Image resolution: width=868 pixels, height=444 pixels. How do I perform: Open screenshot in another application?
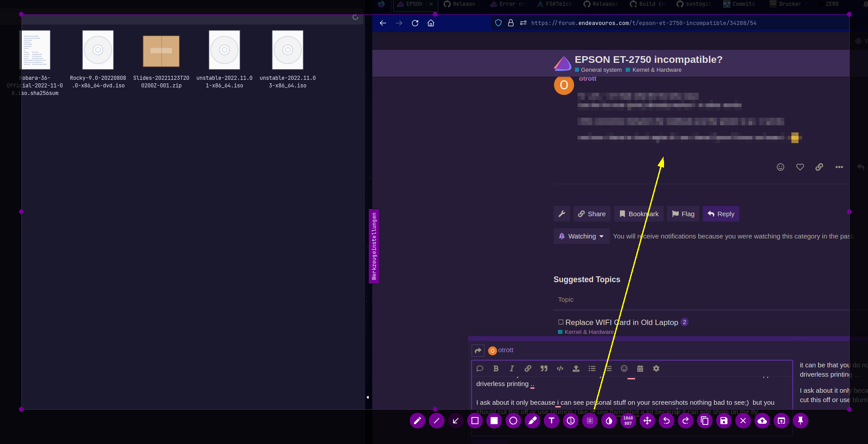coord(781,420)
